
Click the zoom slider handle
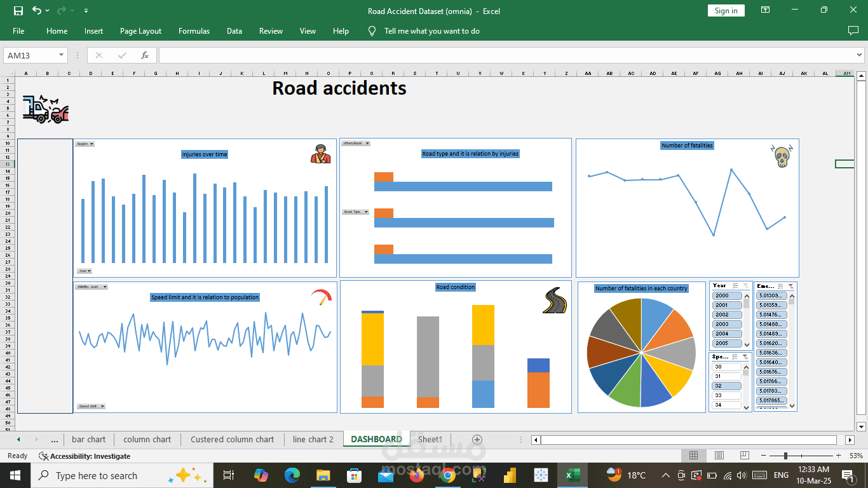point(785,456)
